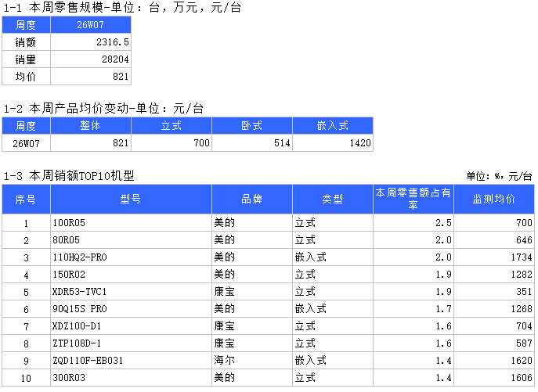The image size is (538, 392).
Task: Click the 卧式 average price value 514
Action: point(252,143)
